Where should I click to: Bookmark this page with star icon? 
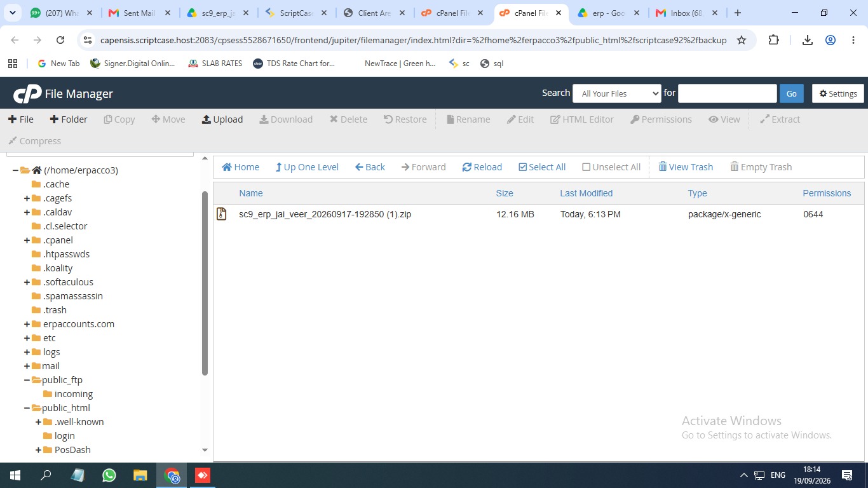pos(741,40)
